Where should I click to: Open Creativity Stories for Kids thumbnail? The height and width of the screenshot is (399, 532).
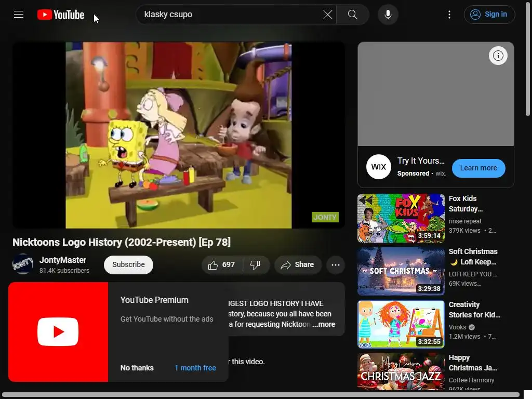coord(401,324)
